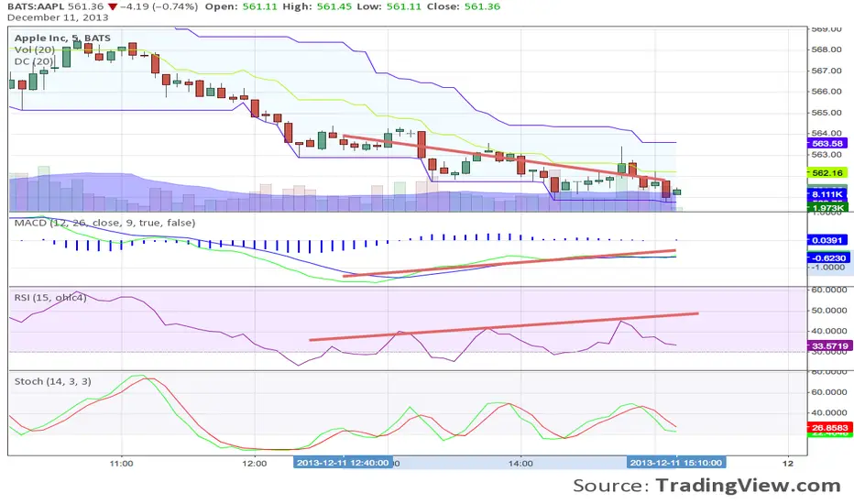Screen dimensions: 854x504
Task: Select the DC (20) indicator label
Action: coord(34,61)
